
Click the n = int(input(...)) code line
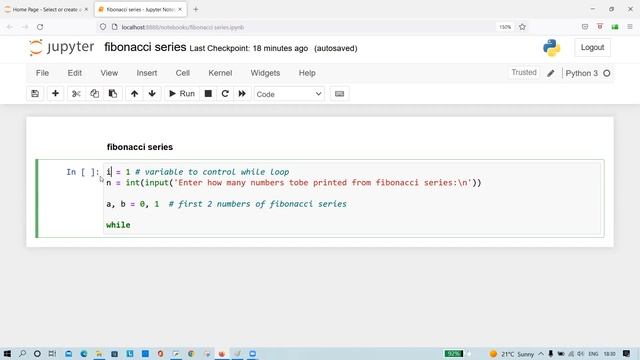click(294, 182)
